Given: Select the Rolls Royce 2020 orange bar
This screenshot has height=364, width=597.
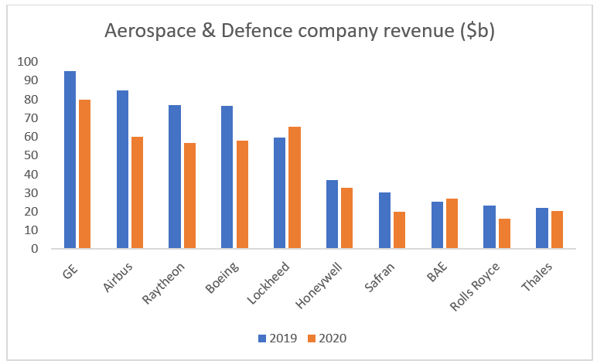Looking at the screenshot, I should tap(504, 233).
